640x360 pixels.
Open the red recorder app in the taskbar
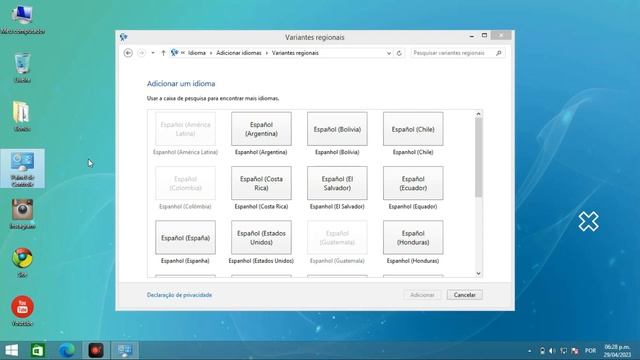[x=96, y=351]
